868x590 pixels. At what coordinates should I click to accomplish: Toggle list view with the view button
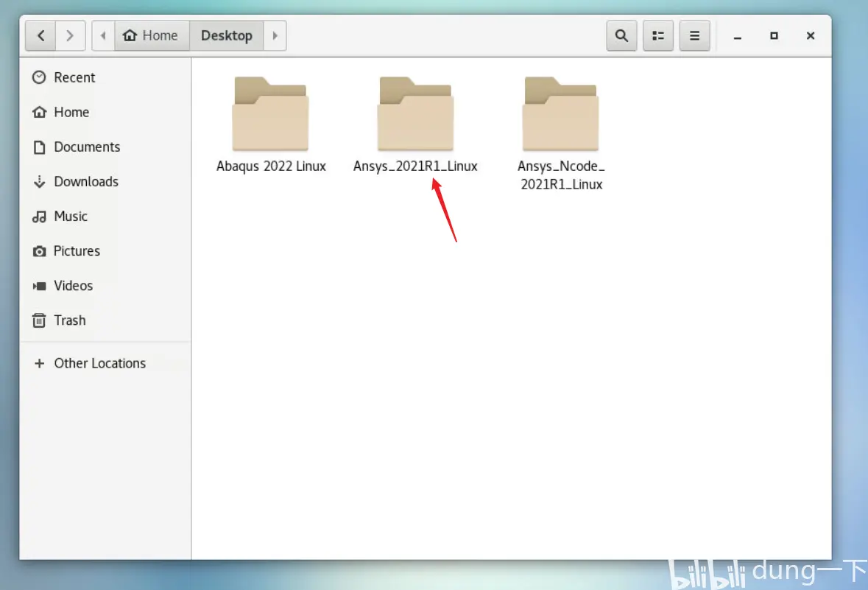658,35
